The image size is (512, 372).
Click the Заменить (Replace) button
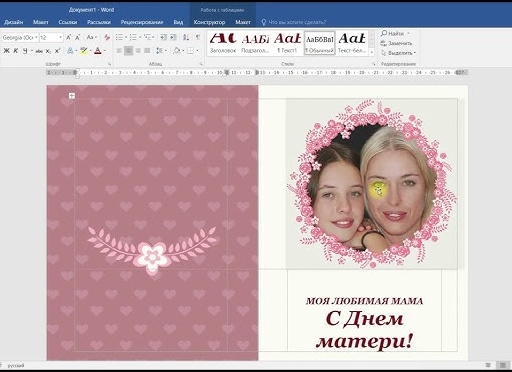point(396,43)
